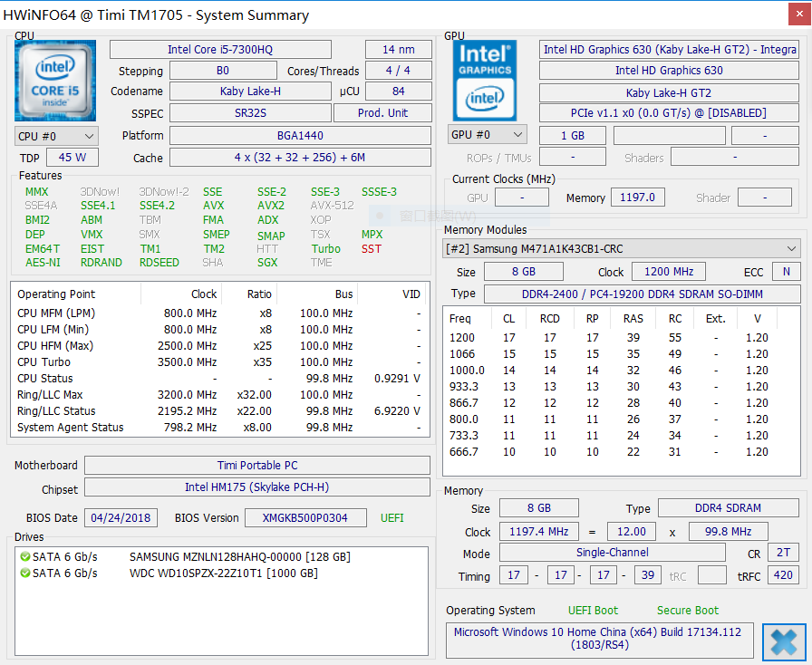Expand the Samsung memory module dropdown
This screenshot has width=812, height=665.
pos(791,248)
